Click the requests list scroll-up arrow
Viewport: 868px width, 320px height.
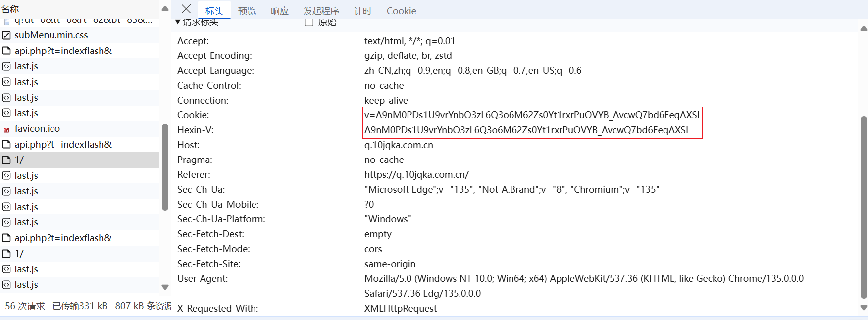[165, 9]
